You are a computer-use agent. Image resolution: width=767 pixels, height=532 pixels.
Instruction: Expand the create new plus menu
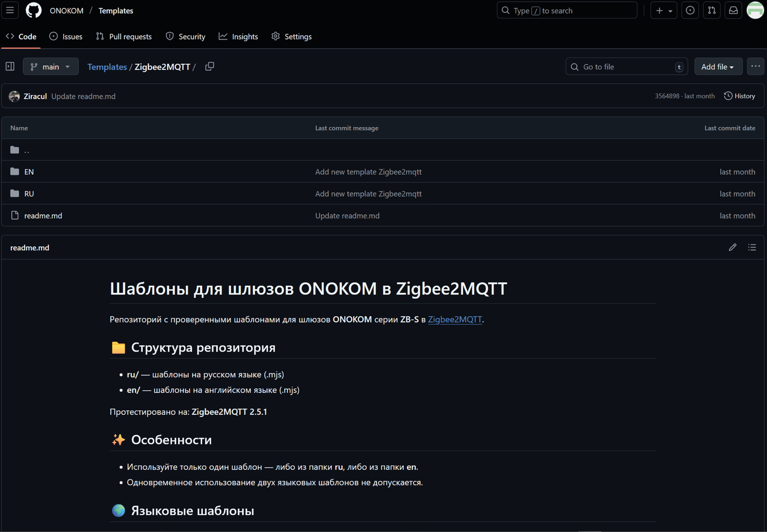tap(664, 10)
